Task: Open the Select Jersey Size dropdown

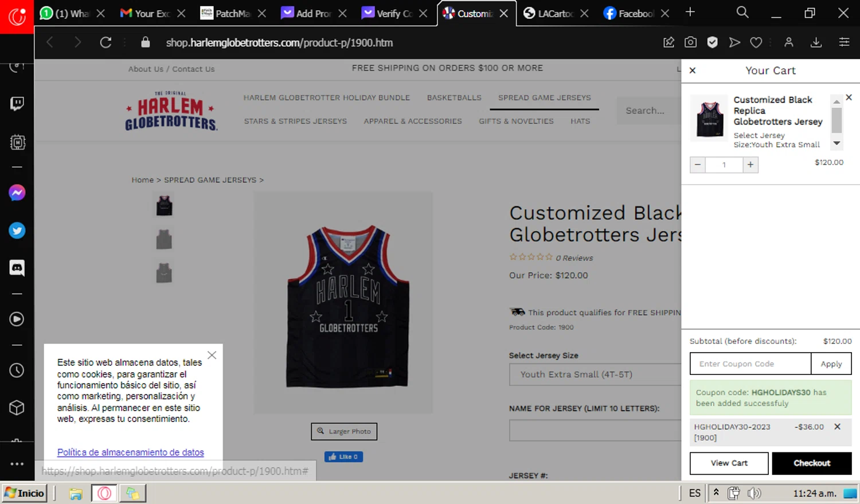Action: [x=595, y=374]
